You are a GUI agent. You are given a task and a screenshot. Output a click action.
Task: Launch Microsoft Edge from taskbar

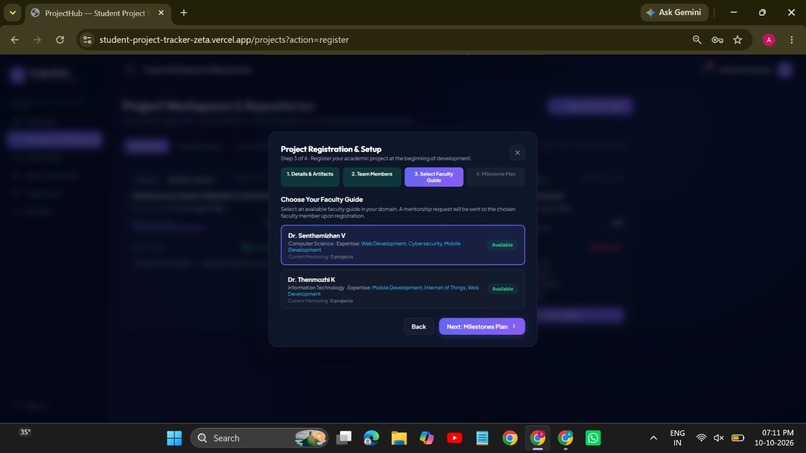(x=371, y=438)
